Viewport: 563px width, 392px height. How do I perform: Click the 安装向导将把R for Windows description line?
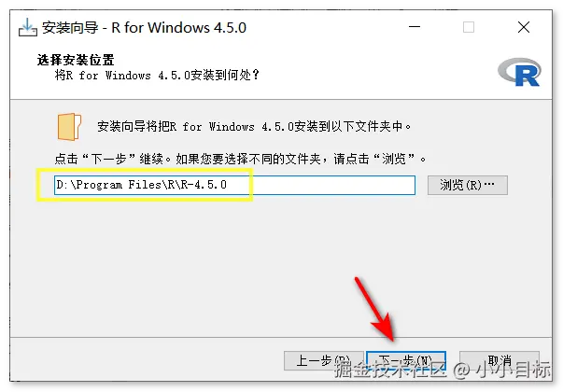(254, 126)
